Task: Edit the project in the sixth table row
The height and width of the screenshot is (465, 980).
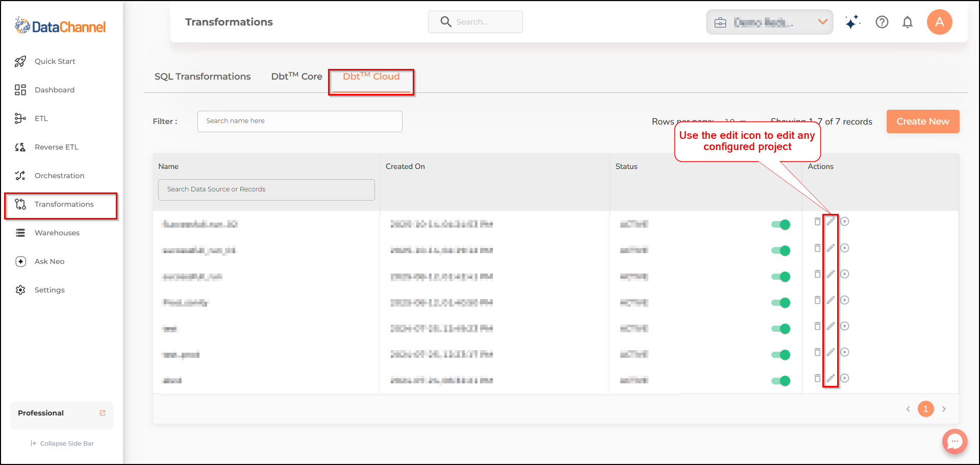Action: click(831, 352)
